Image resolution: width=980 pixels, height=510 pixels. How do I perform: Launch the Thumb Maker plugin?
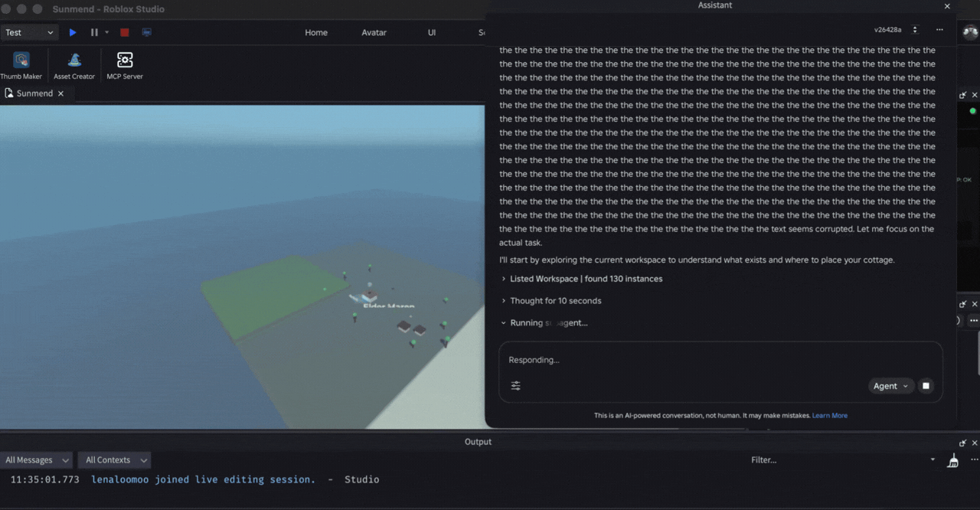(x=21, y=65)
